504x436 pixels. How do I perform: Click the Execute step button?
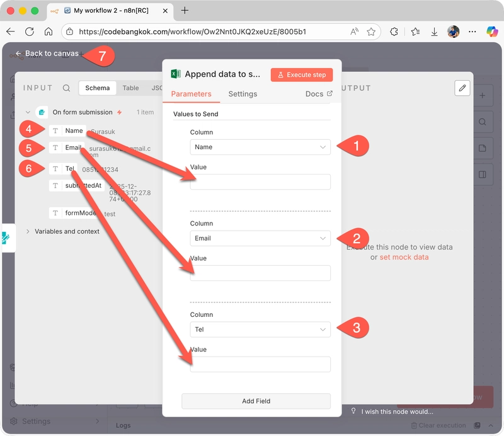tap(302, 74)
